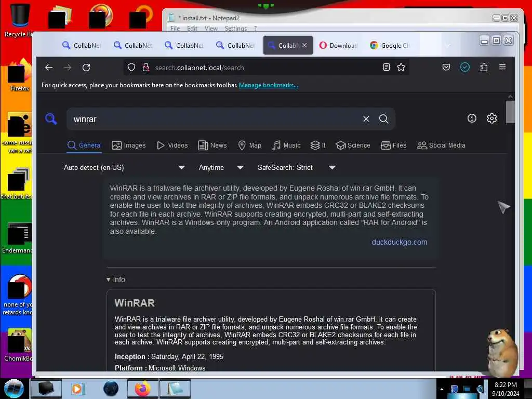Open Edit menu in Notepad2 window
The image size is (532, 399).
(192, 29)
